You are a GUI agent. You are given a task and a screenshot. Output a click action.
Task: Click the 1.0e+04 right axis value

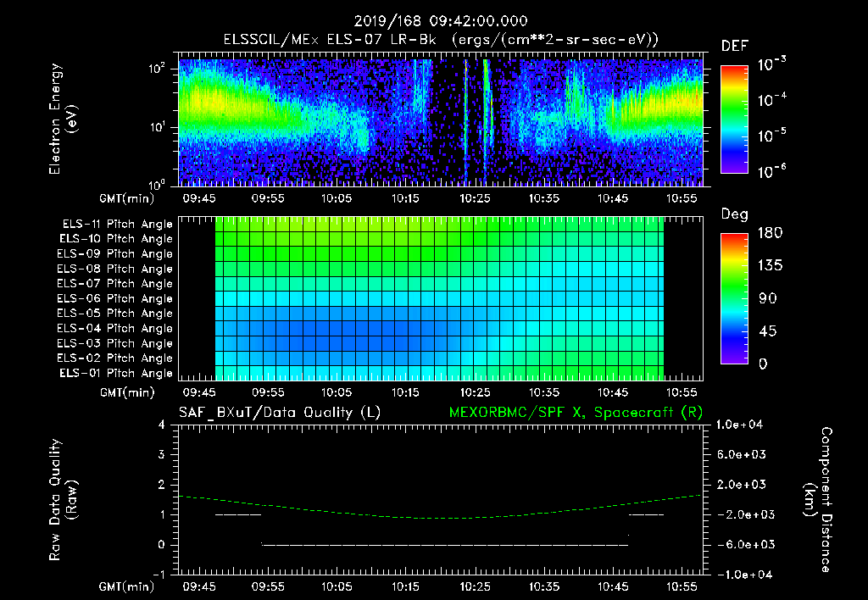click(x=739, y=425)
